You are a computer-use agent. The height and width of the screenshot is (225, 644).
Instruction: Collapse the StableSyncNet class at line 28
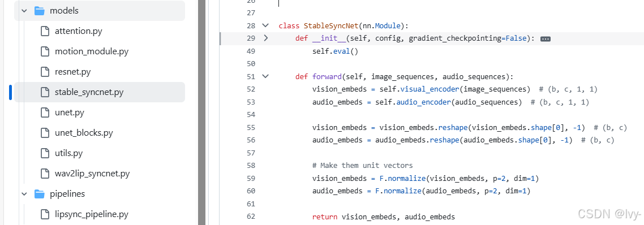click(266, 25)
